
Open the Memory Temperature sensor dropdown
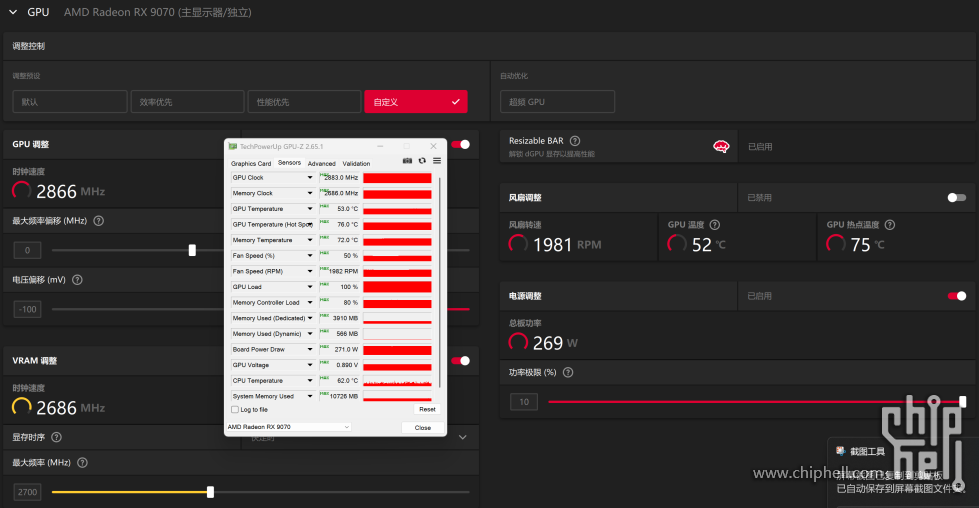click(310, 240)
